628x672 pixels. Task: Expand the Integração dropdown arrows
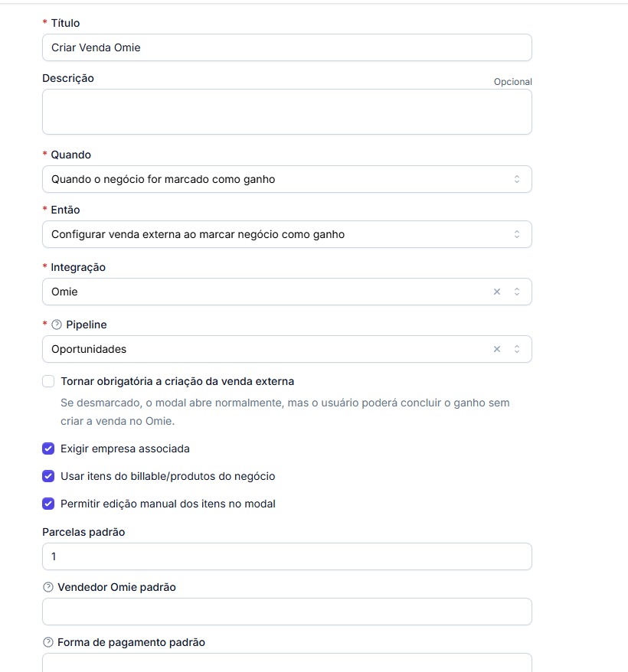tap(517, 292)
